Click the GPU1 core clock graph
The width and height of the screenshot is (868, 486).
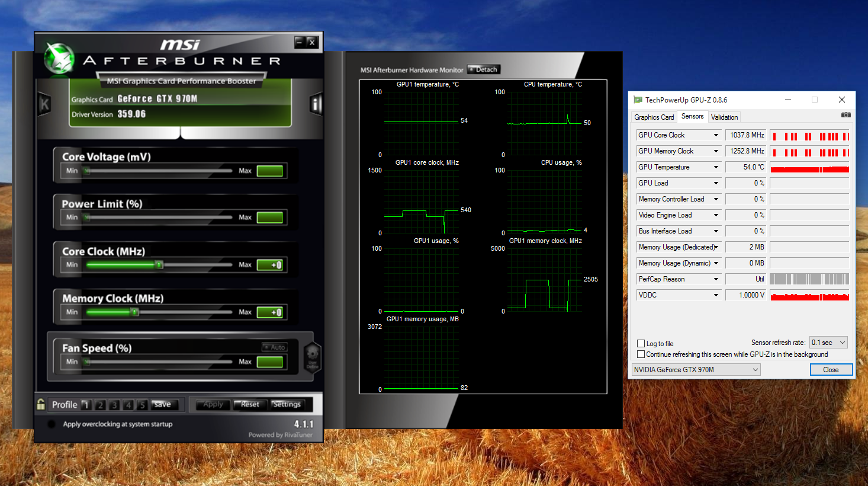pos(422,202)
